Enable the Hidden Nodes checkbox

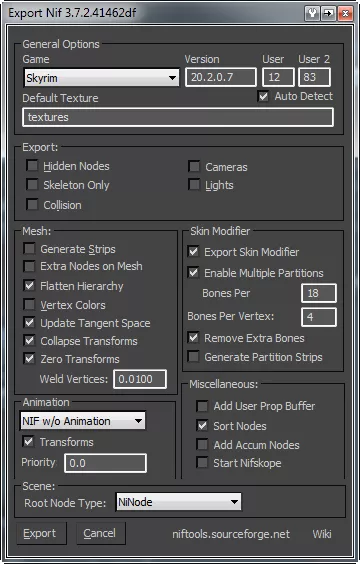pyautogui.click(x=32, y=166)
